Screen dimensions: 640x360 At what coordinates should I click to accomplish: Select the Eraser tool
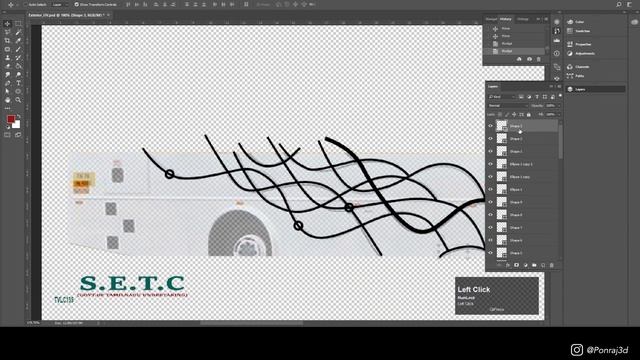[x=7, y=66]
